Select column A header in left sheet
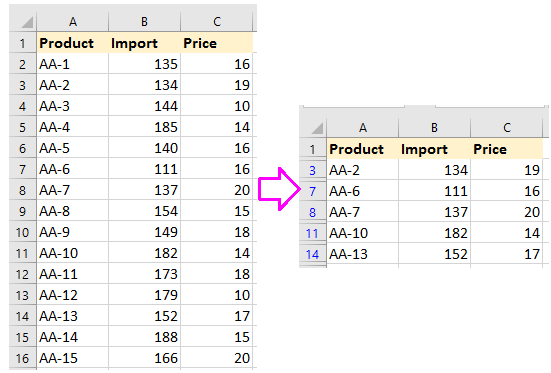Viewport: 551px width, 373px height. 72,21
